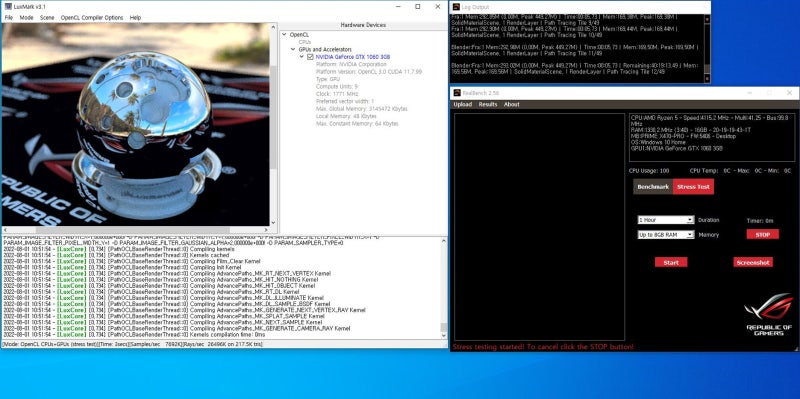This screenshot has height=399, width=800.
Task: Open the About menu in RealBench
Action: pyautogui.click(x=511, y=105)
